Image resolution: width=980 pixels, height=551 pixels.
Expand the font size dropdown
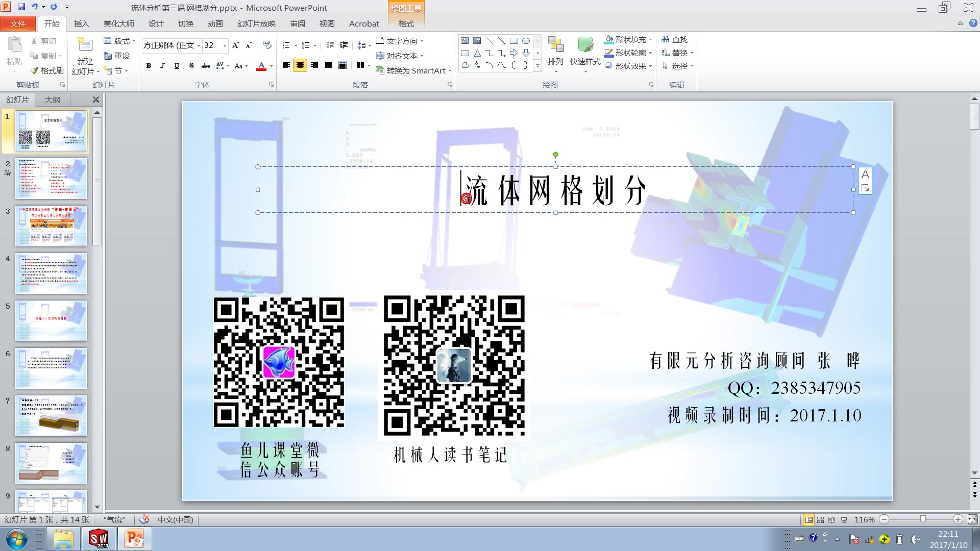point(225,46)
